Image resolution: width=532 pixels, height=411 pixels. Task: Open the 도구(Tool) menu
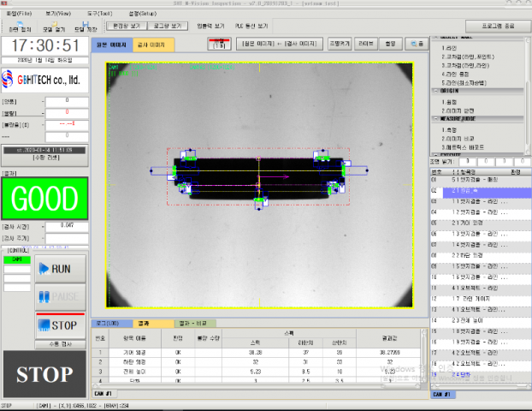[x=99, y=14]
